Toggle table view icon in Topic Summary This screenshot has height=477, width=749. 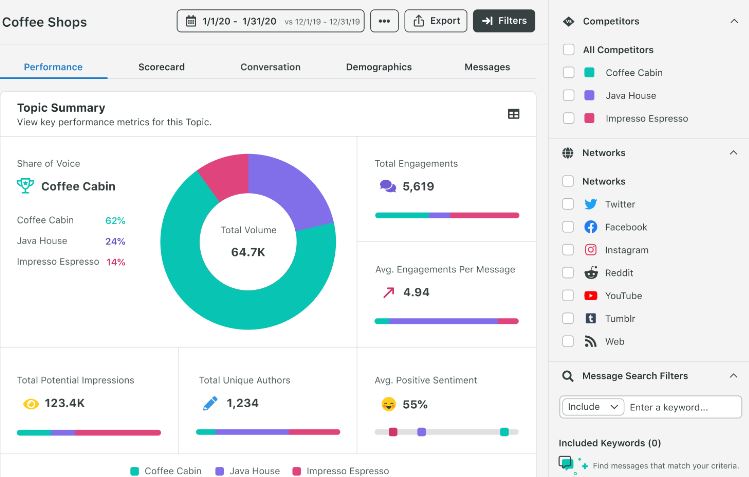coord(514,114)
